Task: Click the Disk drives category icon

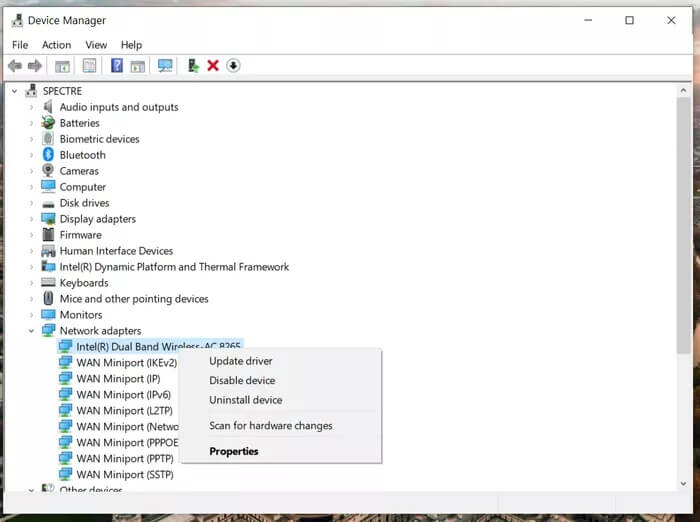Action: [48, 204]
